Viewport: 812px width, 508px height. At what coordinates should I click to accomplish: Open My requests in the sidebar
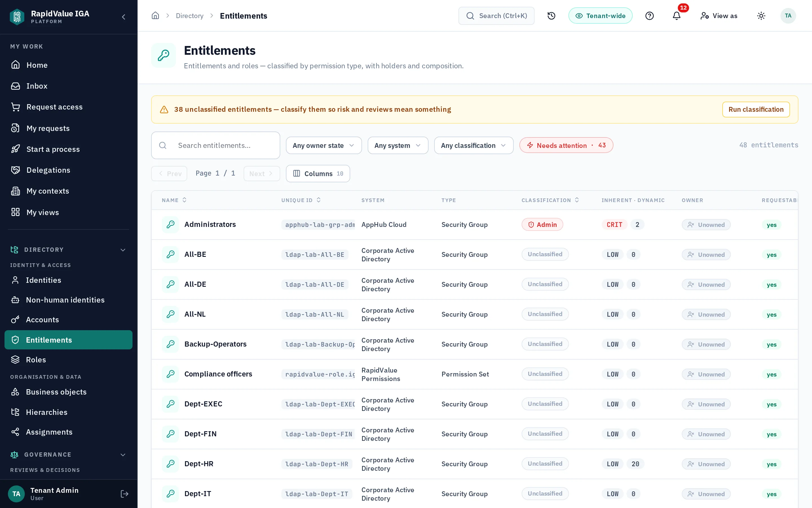click(x=69, y=128)
